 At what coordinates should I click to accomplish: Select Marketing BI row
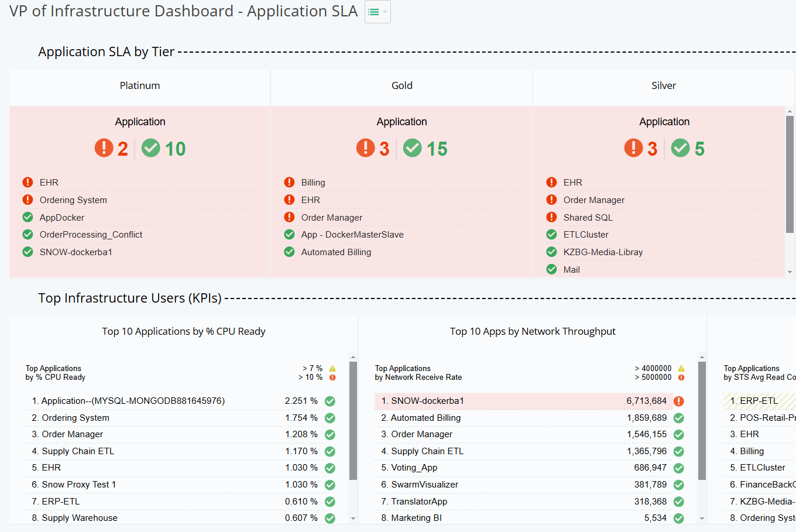[x=530, y=518]
